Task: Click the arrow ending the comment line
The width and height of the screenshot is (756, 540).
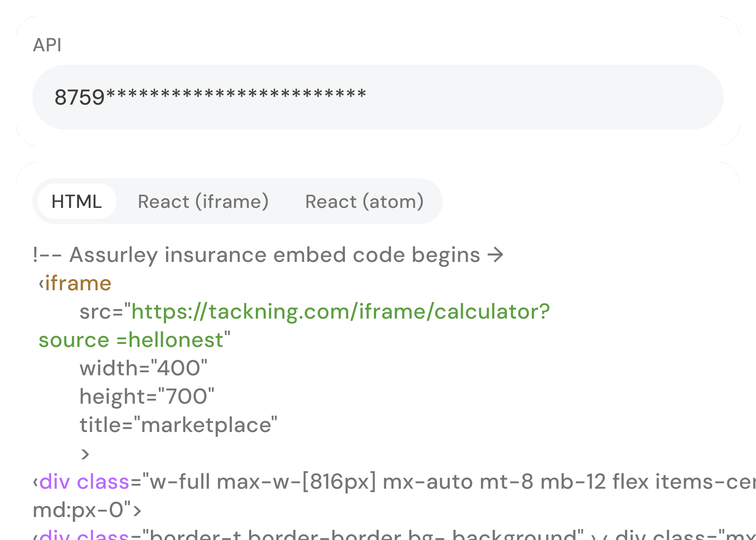Action: coord(495,254)
